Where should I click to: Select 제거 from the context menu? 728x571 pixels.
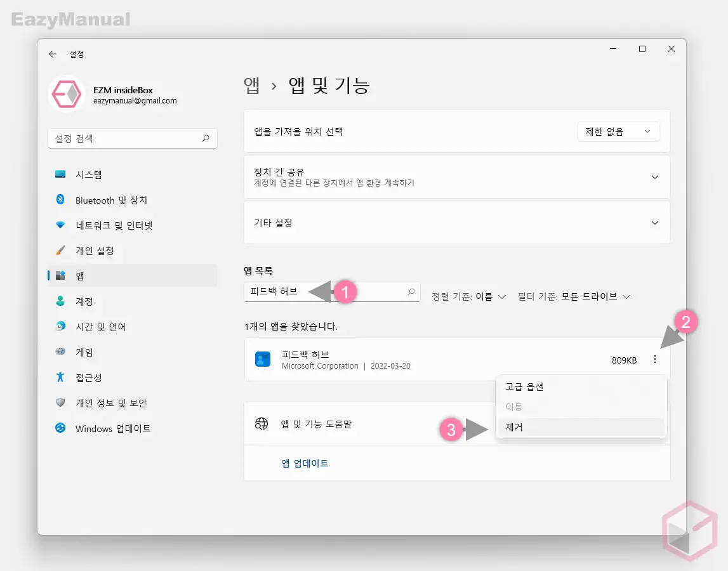[x=515, y=427]
